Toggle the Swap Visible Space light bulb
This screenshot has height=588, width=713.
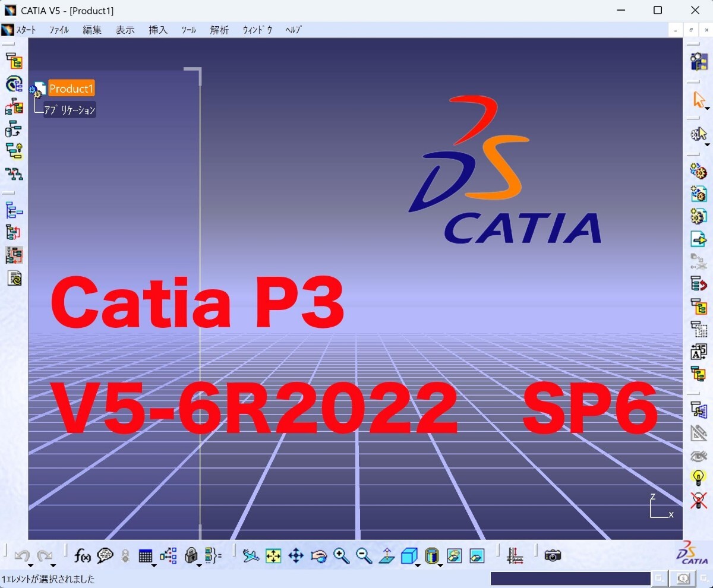tap(698, 476)
